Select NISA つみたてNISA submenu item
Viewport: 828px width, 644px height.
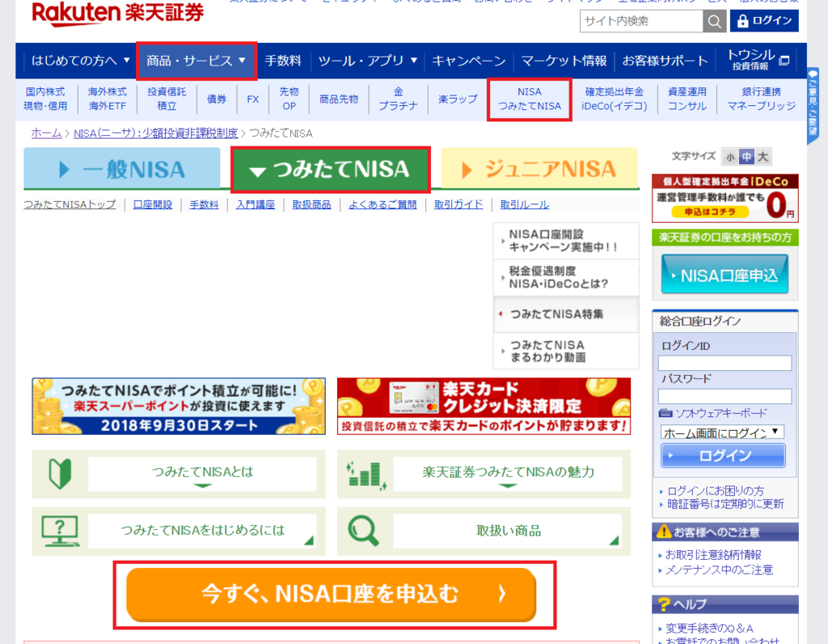pyautogui.click(x=530, y=99)
